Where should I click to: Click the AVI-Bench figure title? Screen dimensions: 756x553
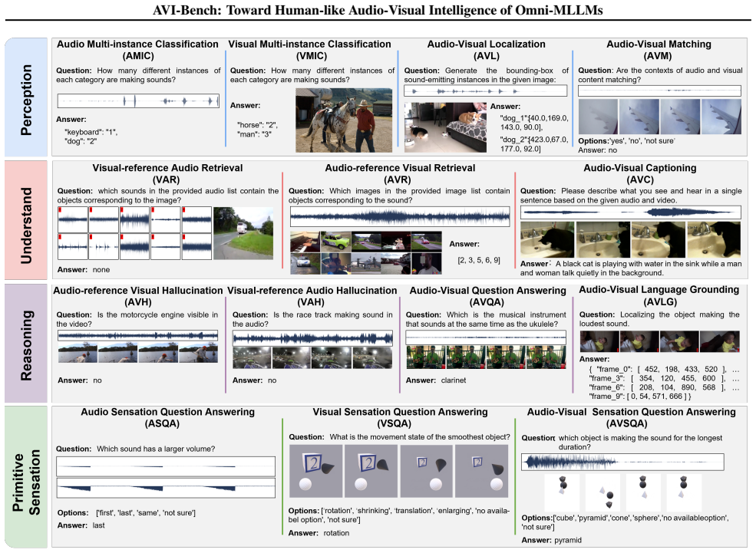point(378,10)
